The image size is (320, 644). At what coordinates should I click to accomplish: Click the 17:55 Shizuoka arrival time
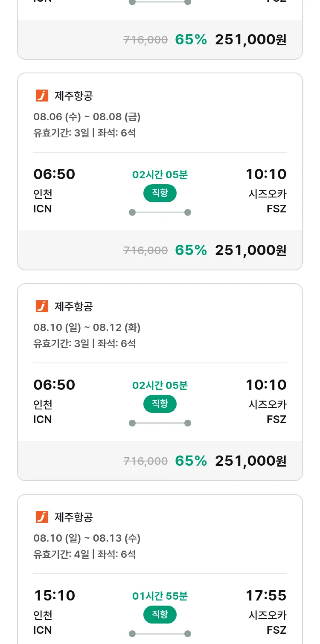[266, 595]
